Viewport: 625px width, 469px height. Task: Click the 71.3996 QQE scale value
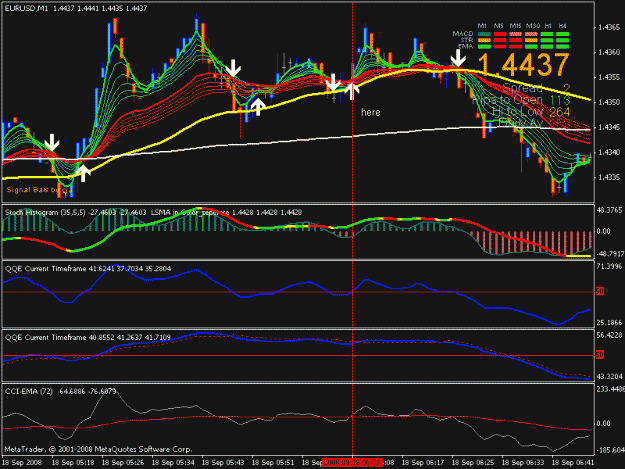[609, 267]
